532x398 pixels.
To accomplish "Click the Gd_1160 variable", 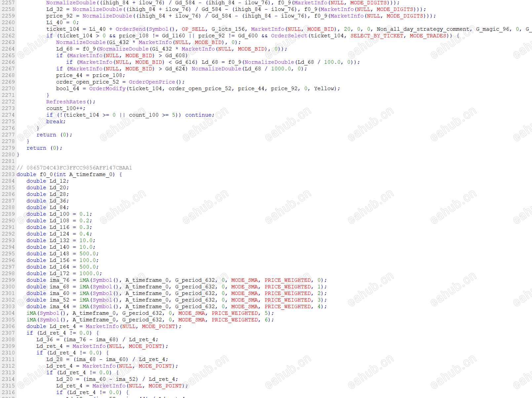I will tap(174, 36).
